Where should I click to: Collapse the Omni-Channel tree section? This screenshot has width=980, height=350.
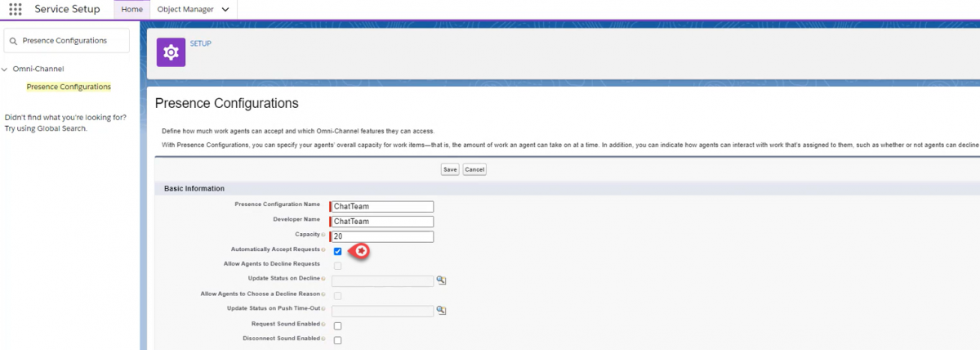click(5, 70)
